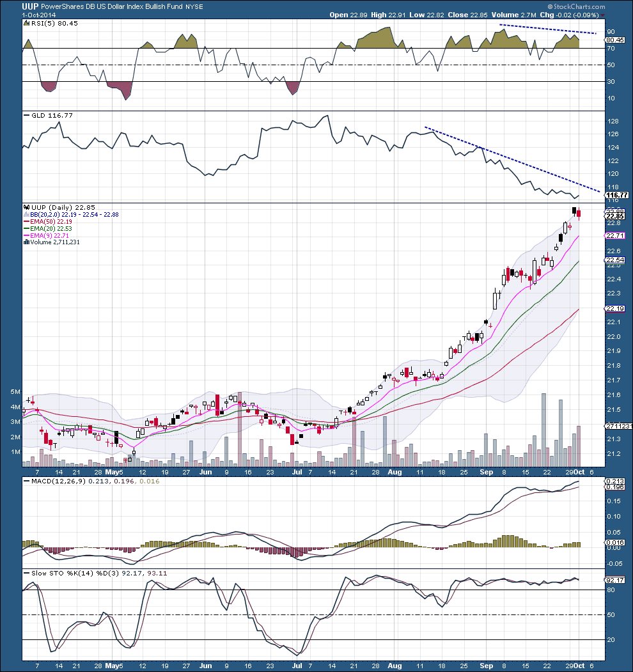The width and height of the screenshot is (633, 672).
Task: Click the MACD(12,26,9) indicator label
Action: click(x=58, y=481)
